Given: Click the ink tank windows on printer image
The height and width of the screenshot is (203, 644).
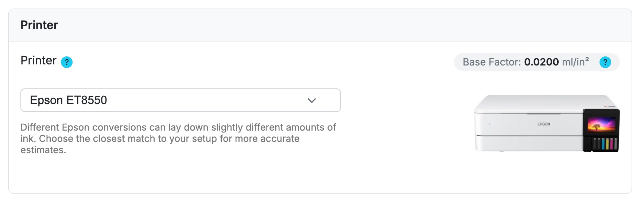Looking at the screenshot, I should 605,144.
